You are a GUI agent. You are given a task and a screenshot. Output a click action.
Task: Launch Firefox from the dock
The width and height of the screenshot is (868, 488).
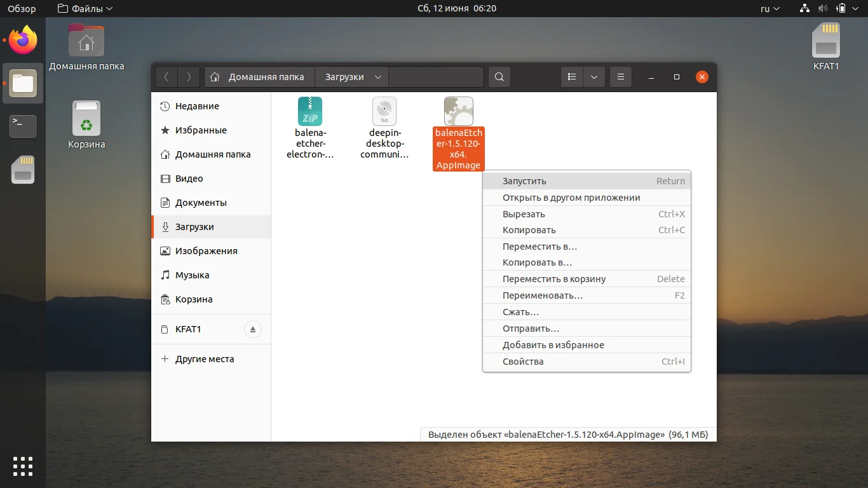(23, 41)
